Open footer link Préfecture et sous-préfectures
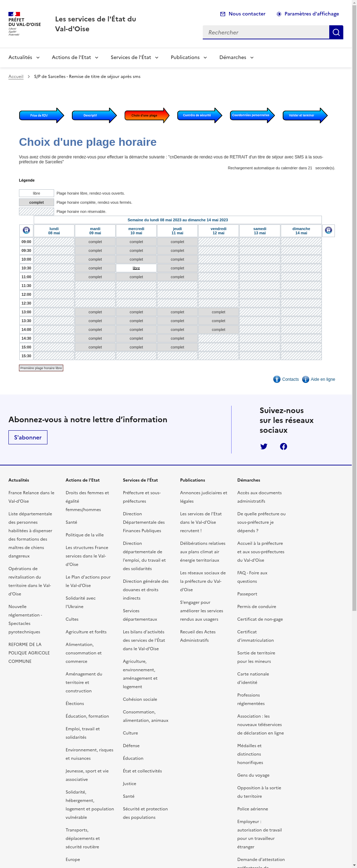357x868 pixels. 142,497
